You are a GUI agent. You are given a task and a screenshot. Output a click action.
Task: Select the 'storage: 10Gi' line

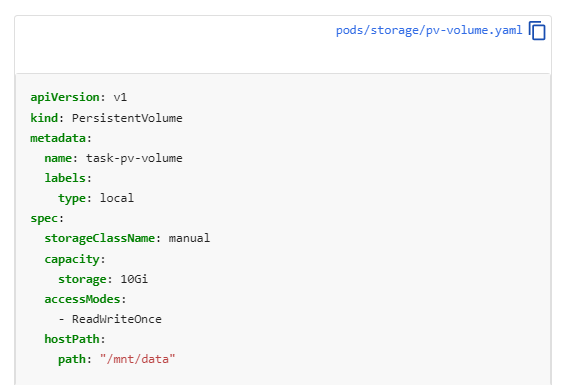coord(103,279)
